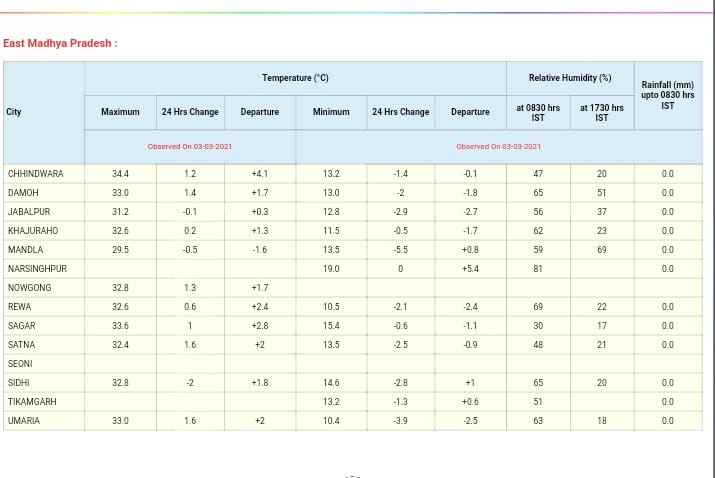Click UMARIA in the last row

24,421
